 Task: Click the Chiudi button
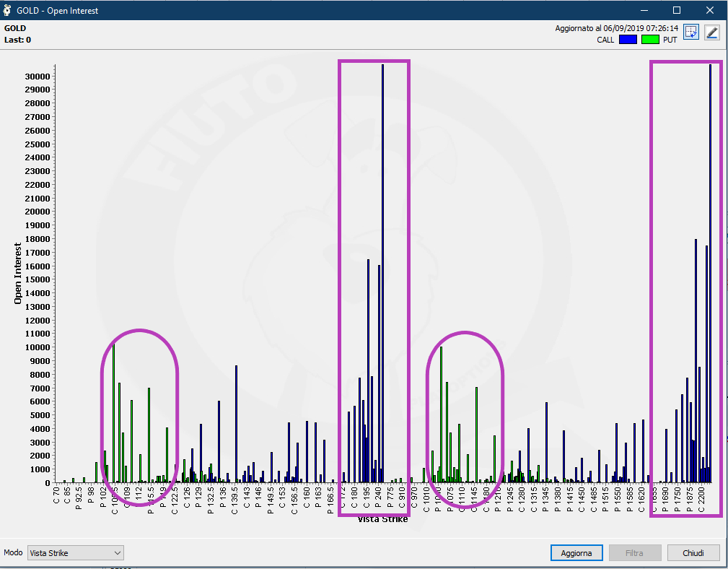[x=693, y=552]
